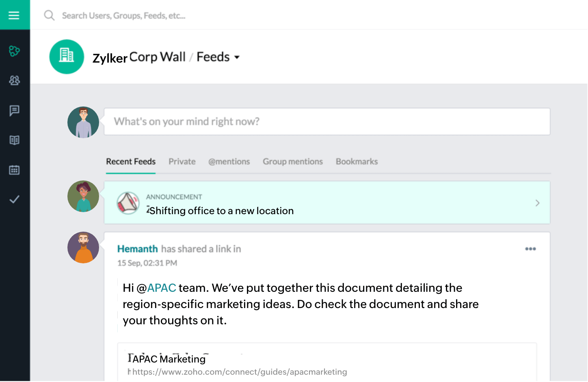Click the search magnifier icon
Screen dimensions: 588x382
49,16
